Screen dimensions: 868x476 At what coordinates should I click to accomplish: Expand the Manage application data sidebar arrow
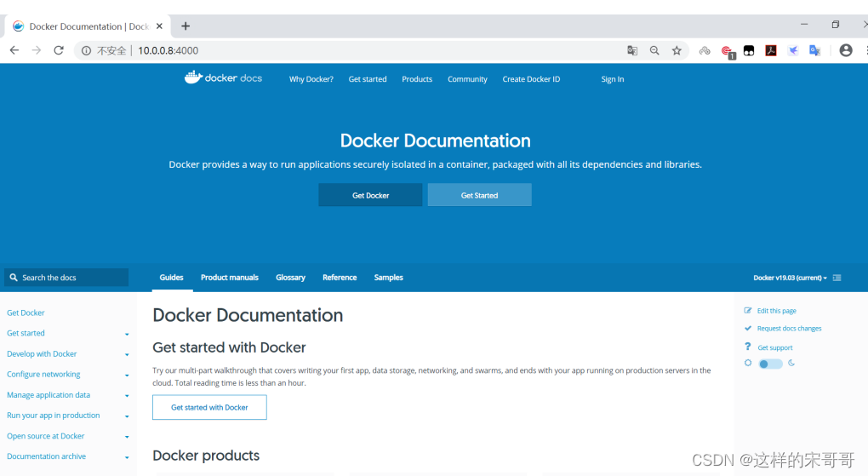tap(127, 396)
